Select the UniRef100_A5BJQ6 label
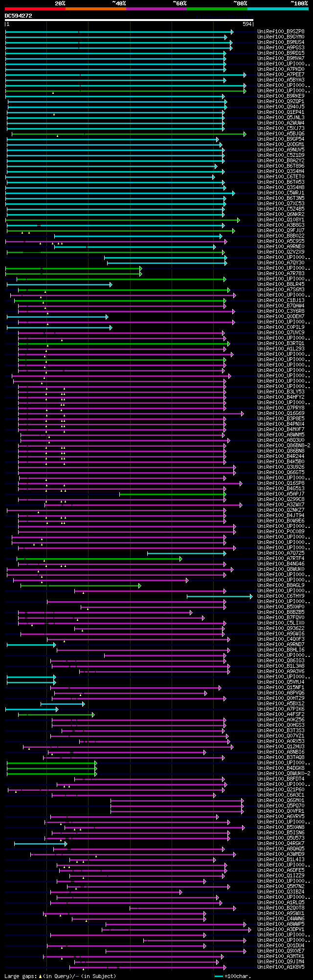The image size is (313, 980). pos(281,134)
